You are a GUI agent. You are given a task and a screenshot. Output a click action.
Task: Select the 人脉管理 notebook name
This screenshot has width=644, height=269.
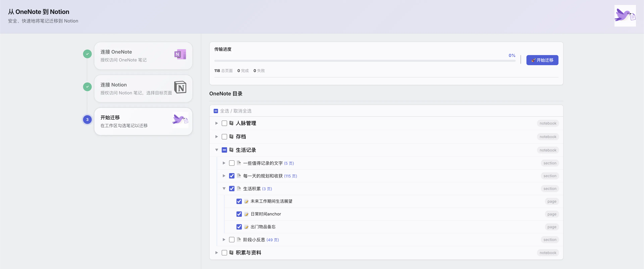click(x=246, y=123)
